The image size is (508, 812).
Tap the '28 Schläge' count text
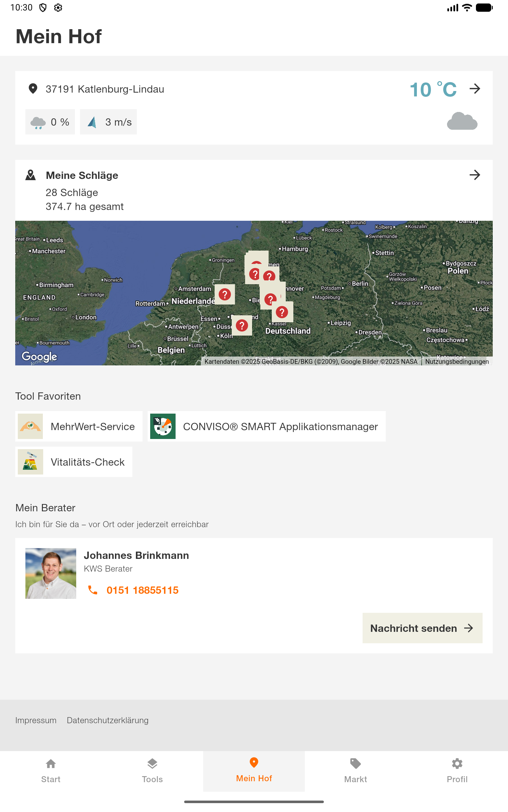pos(72,193)
